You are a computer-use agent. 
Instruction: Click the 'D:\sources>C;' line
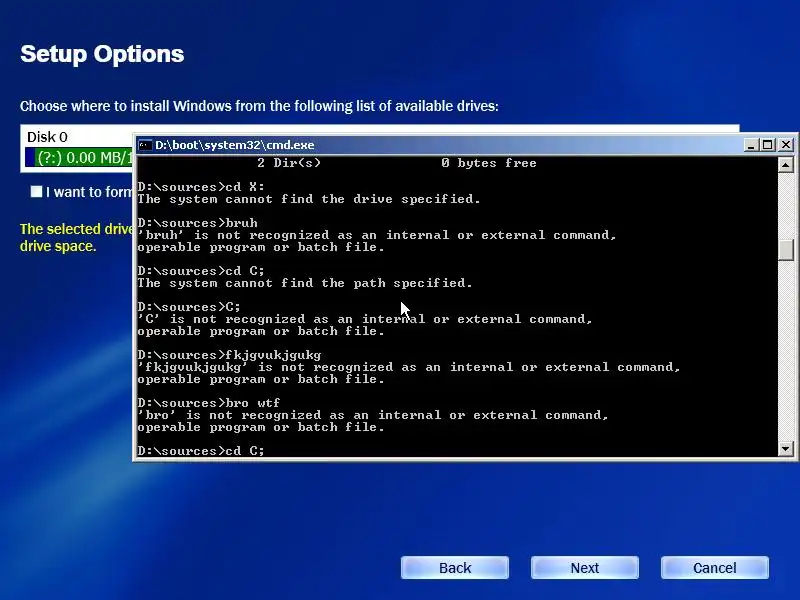point(189,307)
